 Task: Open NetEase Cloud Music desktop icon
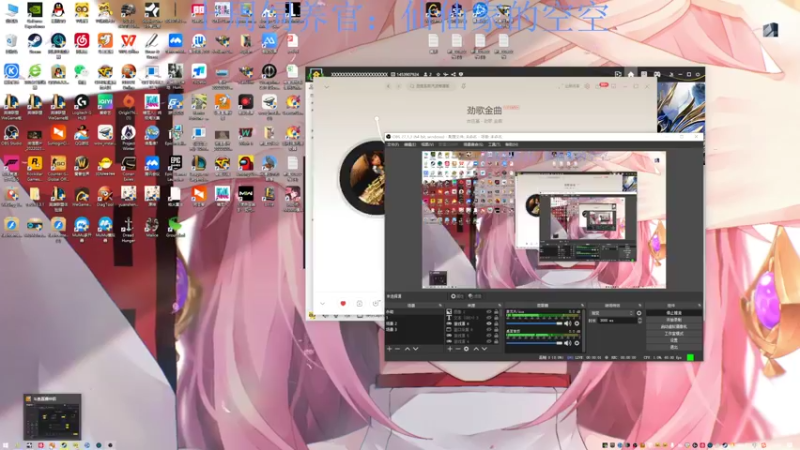coord(82,41)
